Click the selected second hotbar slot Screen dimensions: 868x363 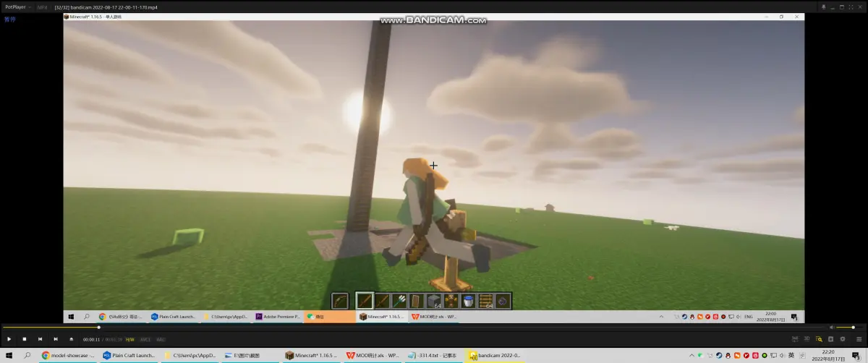(x=365, y=301)
